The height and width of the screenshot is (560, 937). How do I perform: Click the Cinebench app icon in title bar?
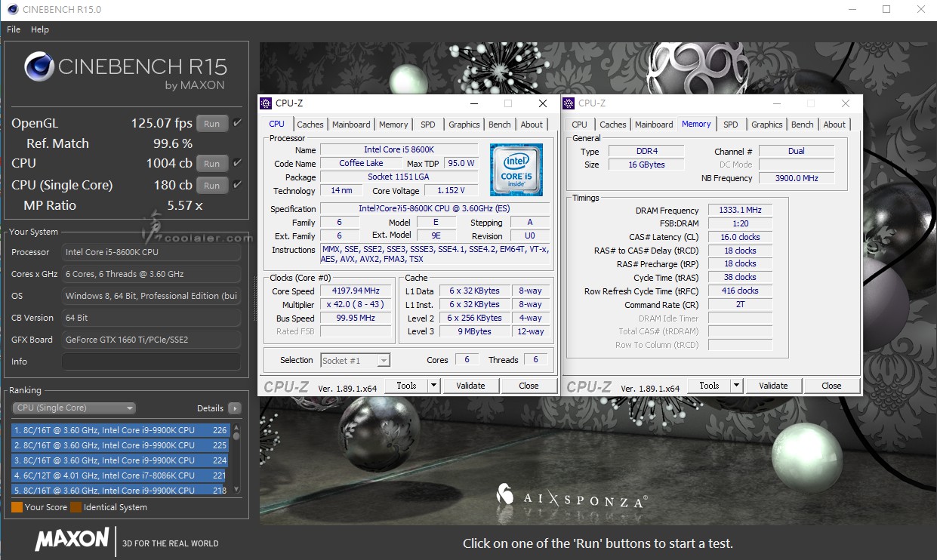pyautogui.click(x=12, y=10)
